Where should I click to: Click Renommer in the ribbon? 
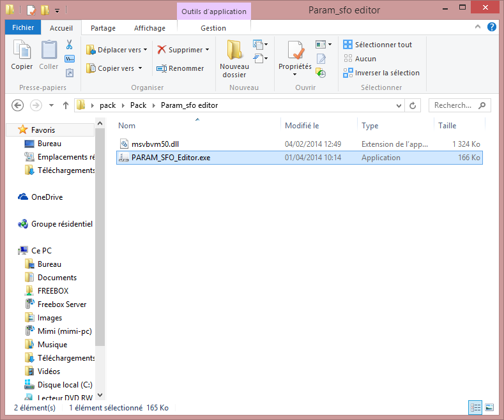coord(180,68)
